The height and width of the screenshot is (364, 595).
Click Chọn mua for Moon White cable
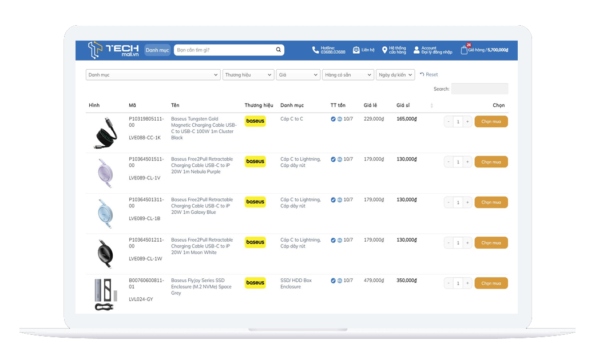coord(491,243)
